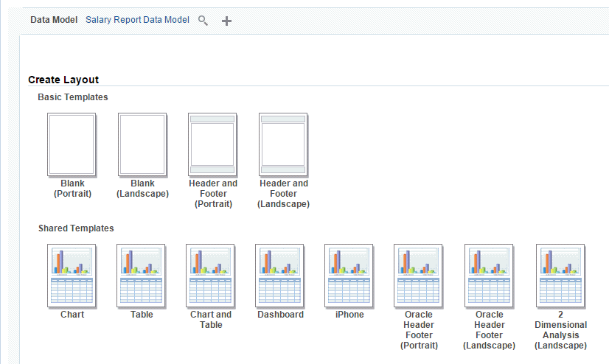The width and height of the screenshot is (609, 364).
Task: Click the Basic Templates section heading
Action: pos(73,97)
